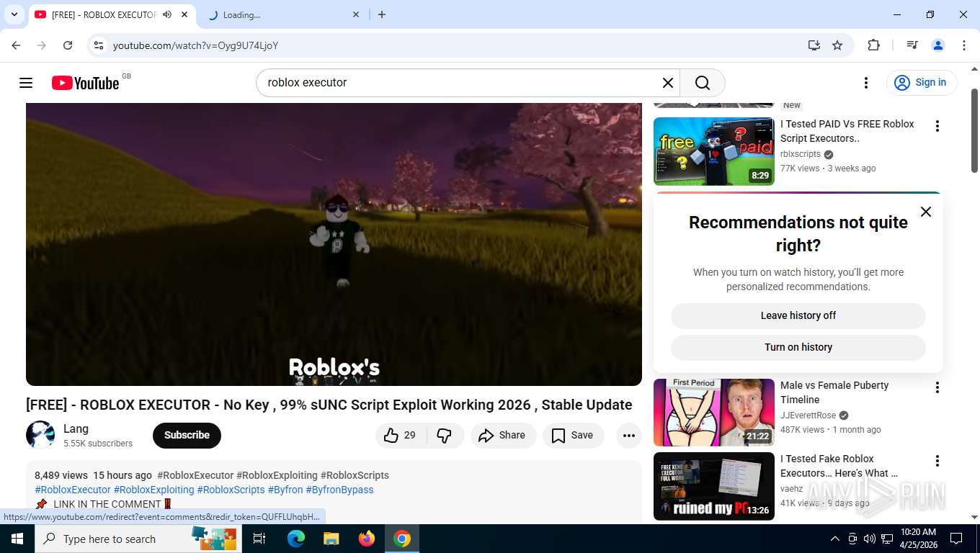The image size is (980, 553).
Task: Launch Firefox from taskbar
Action: (367, 539)
